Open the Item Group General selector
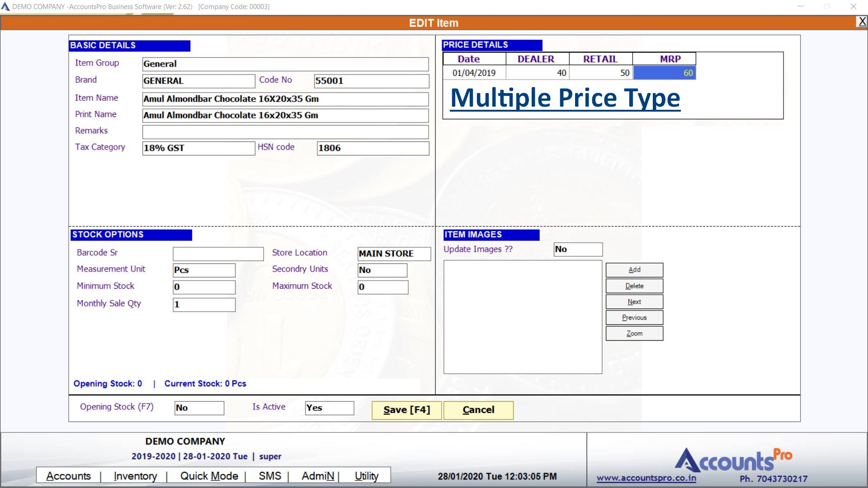The height and width of the screenshot is (488, 868). point(285,64)
